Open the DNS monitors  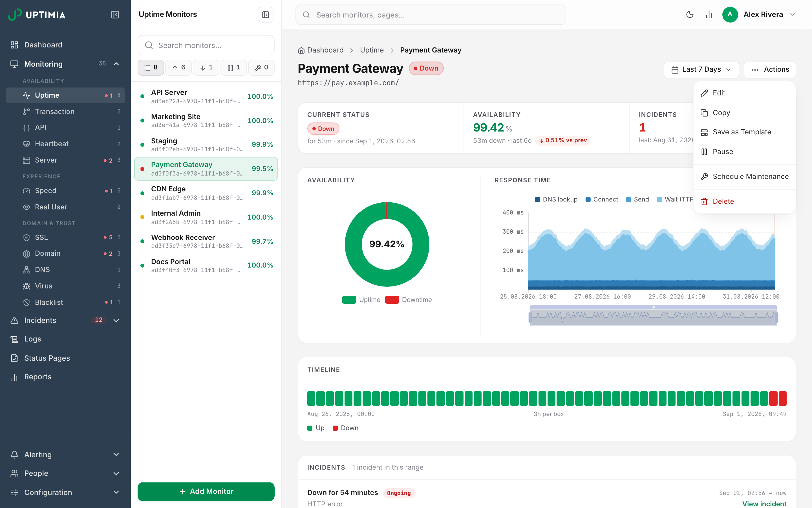(65, 270)
